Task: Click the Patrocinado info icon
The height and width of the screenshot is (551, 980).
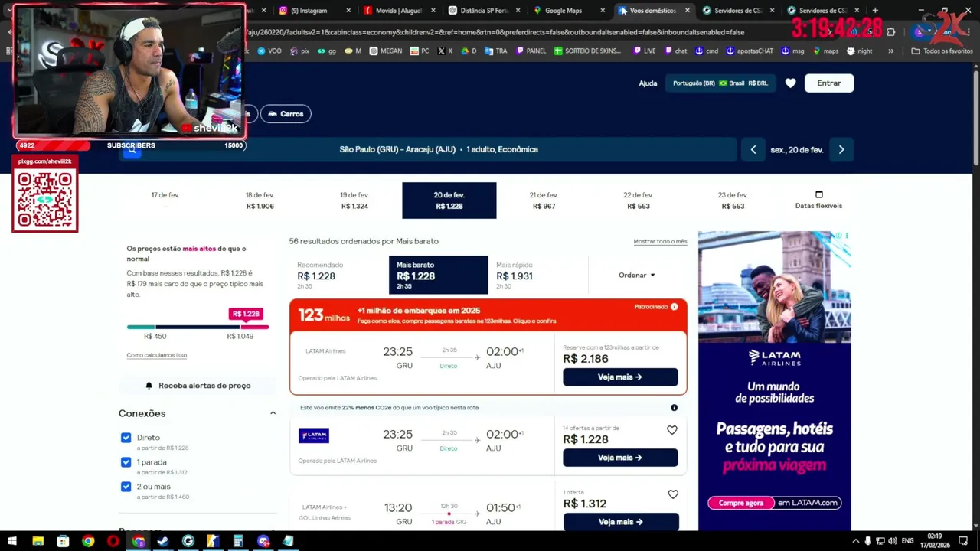Action: [x=674, y=307]
